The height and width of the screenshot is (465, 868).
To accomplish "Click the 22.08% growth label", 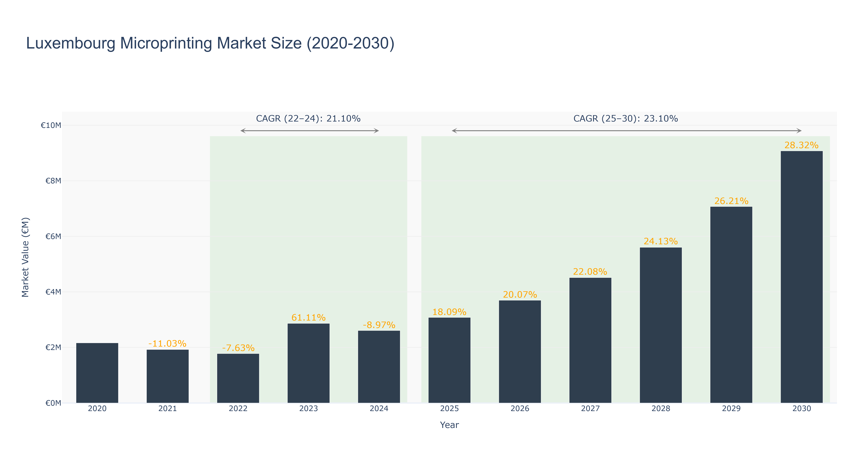I will coord(590,272).
